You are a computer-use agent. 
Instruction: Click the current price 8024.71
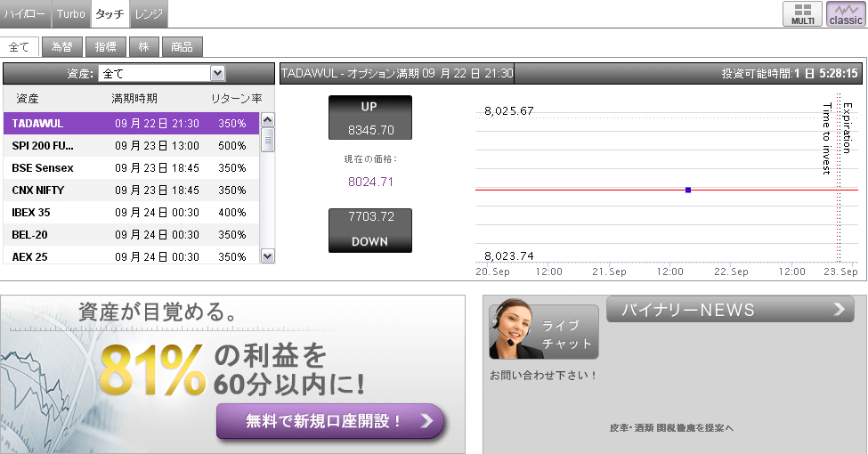click(370, 182)
